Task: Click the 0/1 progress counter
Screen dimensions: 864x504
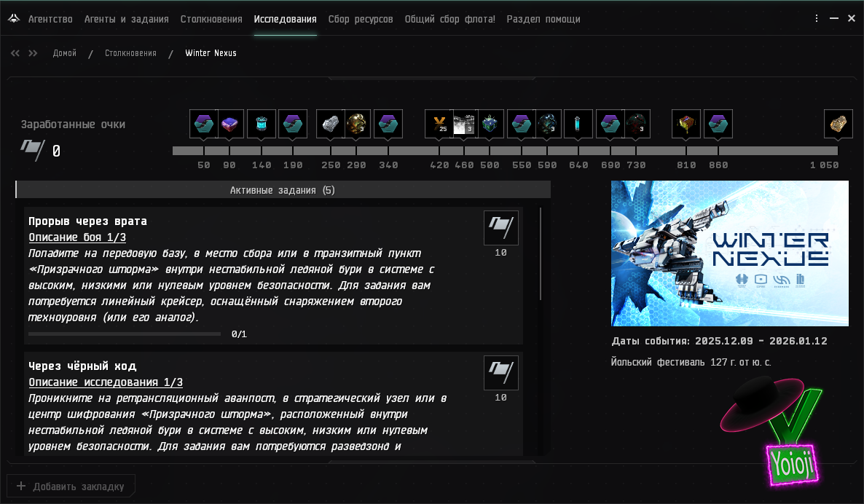Action: click(x=239, y=334)
